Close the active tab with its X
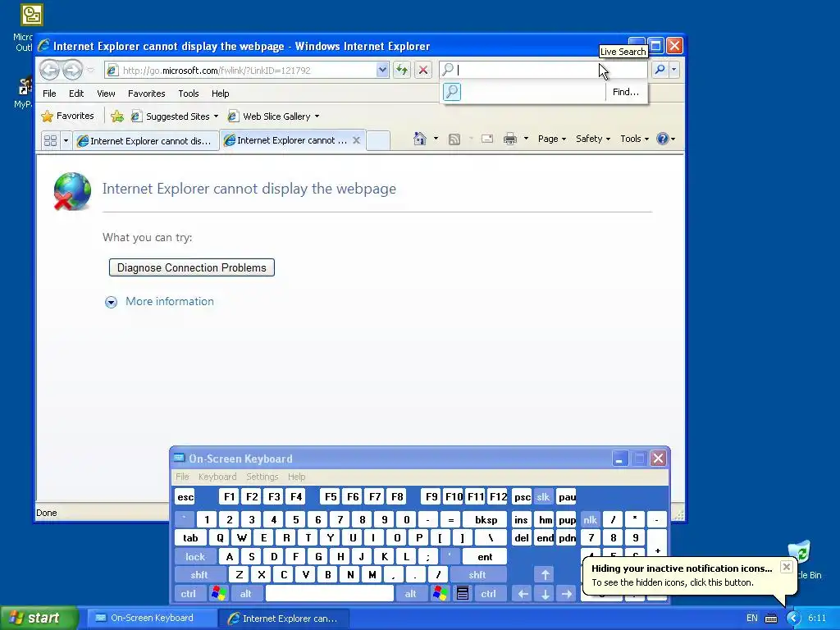840x630 pixels. tap(356, 139)
